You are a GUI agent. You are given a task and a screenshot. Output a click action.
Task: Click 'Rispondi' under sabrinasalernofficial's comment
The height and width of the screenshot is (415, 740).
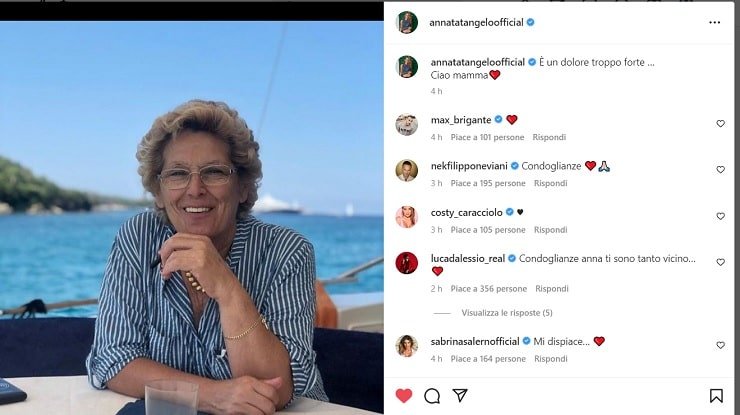click(550, 359)
